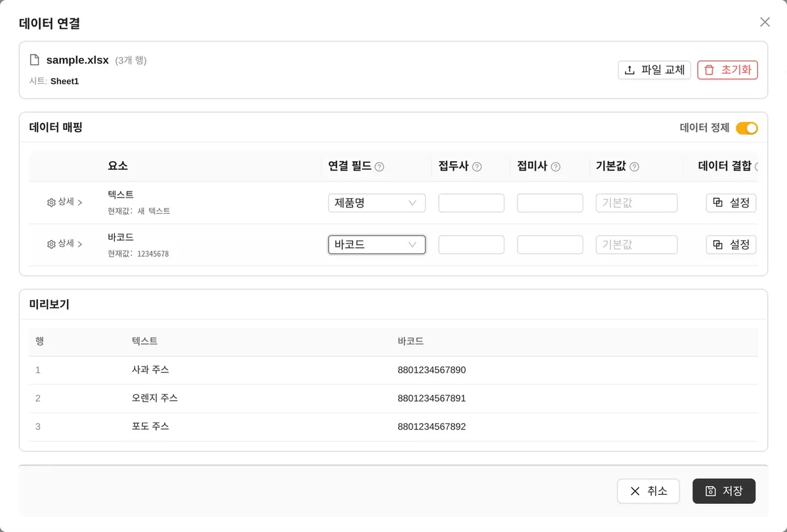
Task: Click the sample.xlsx file name
Action: click(x=77, y=60)
